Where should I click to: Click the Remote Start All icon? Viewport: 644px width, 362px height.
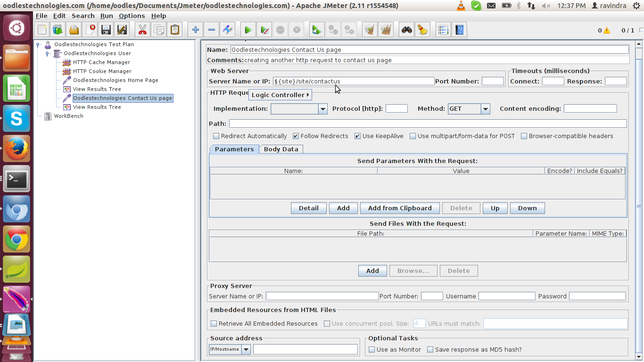point(317,30)
